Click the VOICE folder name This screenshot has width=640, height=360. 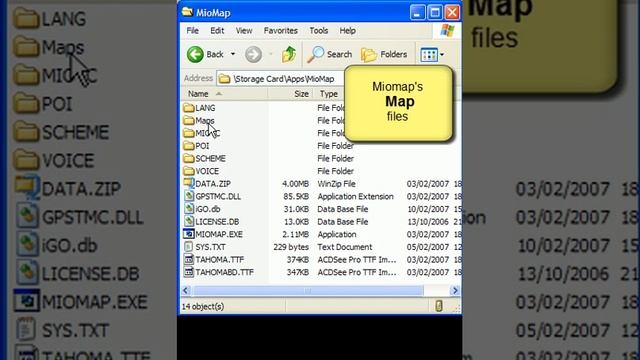pos(207,171)
